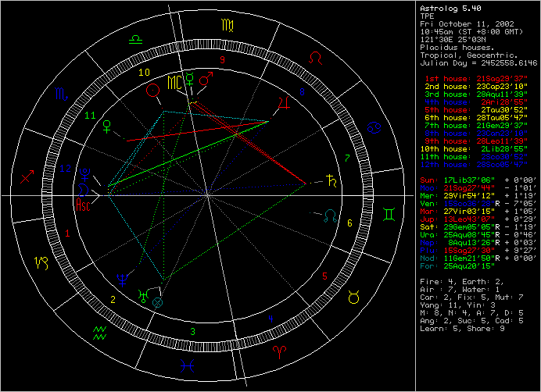
Task: Click the Part of Fortune circled-cross symbol
Action: pos(156,300)
